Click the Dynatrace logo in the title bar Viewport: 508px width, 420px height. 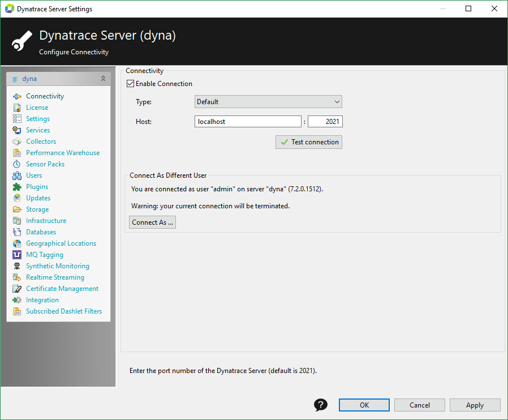[10, 8]
